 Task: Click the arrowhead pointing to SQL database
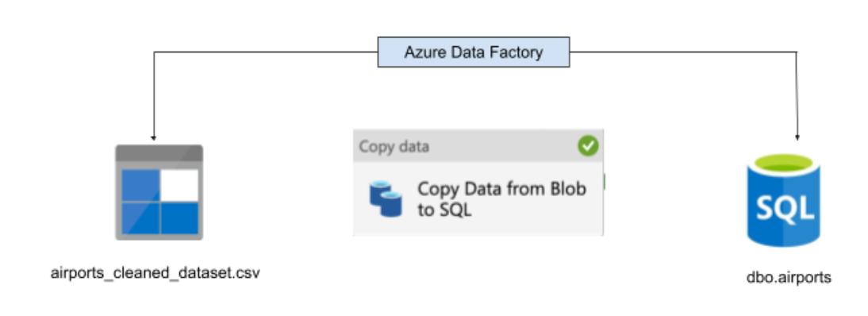[797, 137]
